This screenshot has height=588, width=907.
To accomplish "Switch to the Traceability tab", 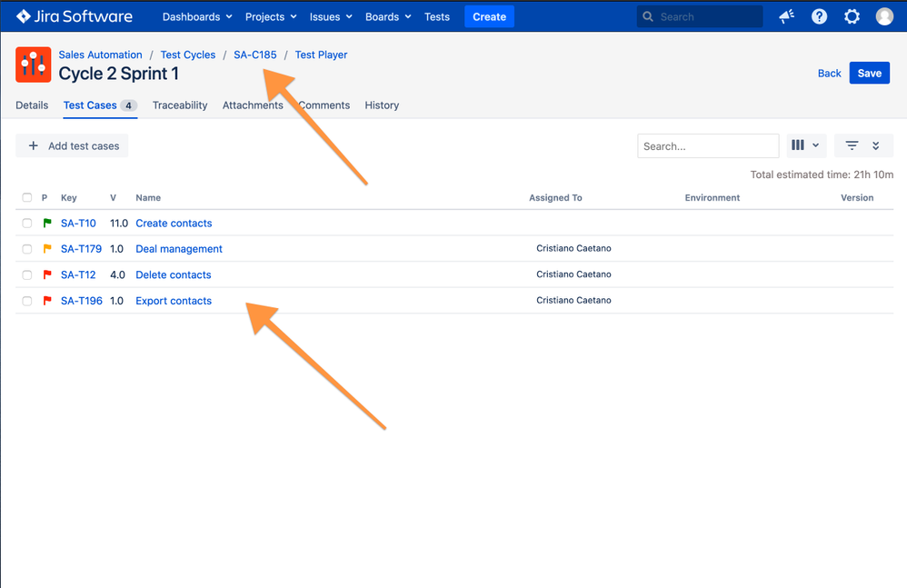I will tap(180, 105).
